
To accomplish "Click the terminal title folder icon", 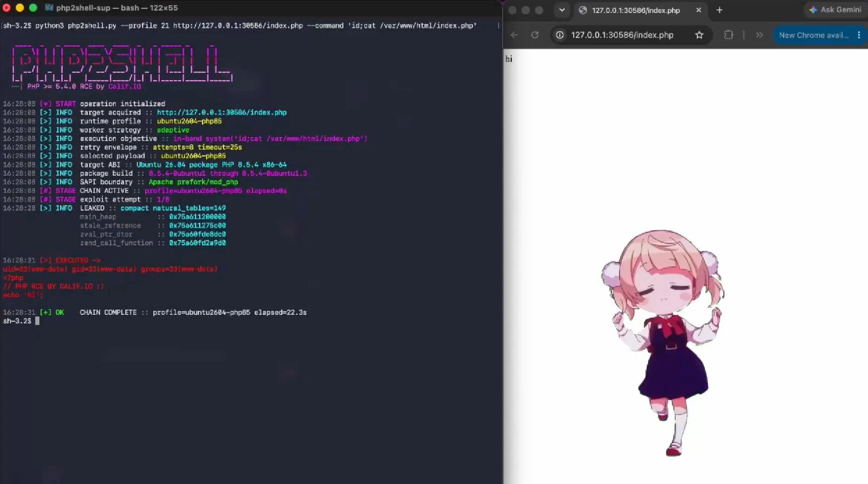I will tap(49, 7).
